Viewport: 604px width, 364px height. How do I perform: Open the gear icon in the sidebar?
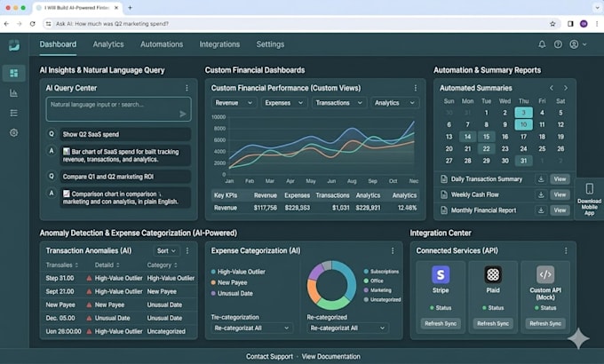click(14, 133)
